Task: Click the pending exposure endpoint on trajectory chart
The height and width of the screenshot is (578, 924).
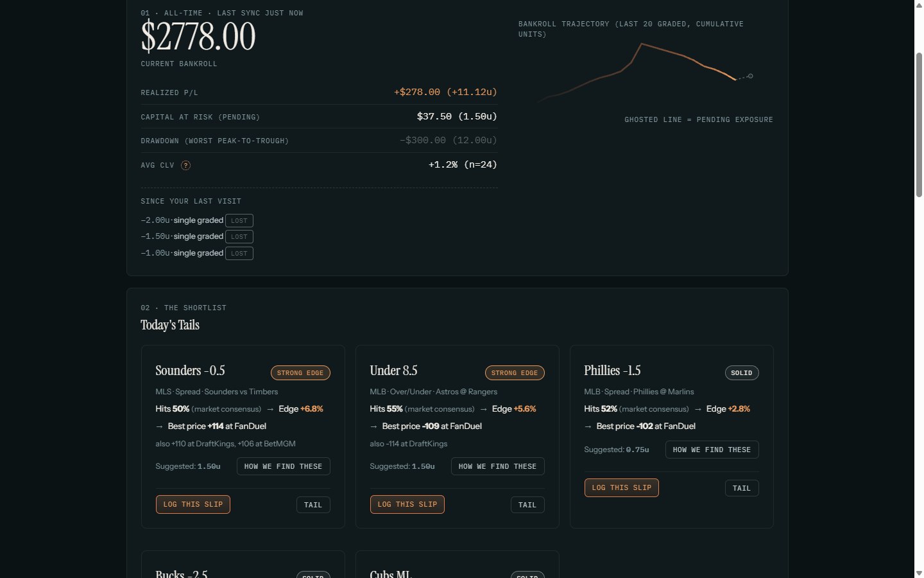Action: 750,76
